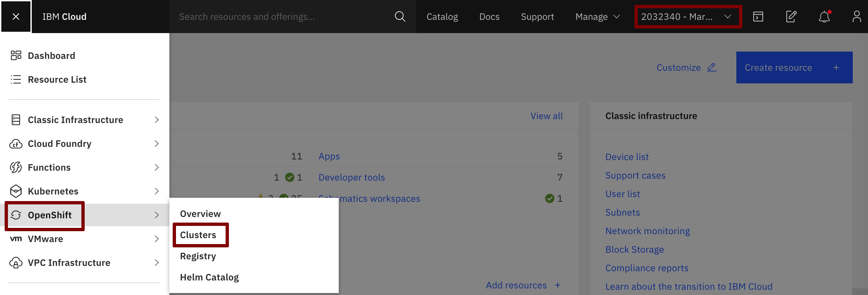Click View all link
Viewport: 868px width, 295px height.
point(546,116)
